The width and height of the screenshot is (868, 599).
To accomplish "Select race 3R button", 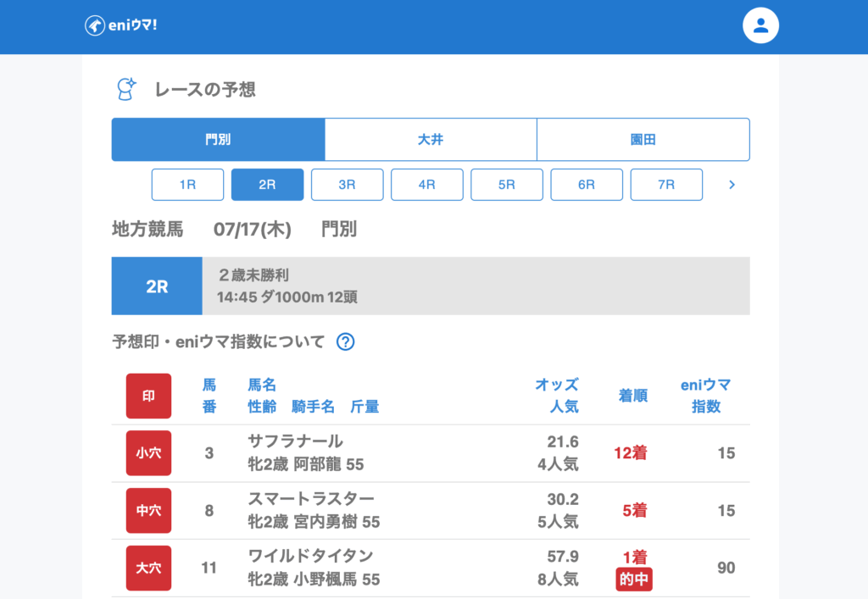I will pos(347,185).
